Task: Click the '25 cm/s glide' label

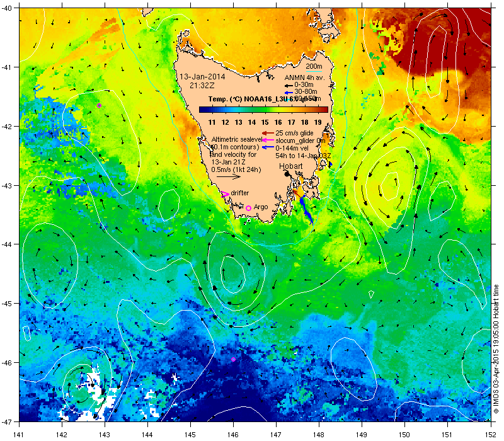Action: click(x=294, y=133)
